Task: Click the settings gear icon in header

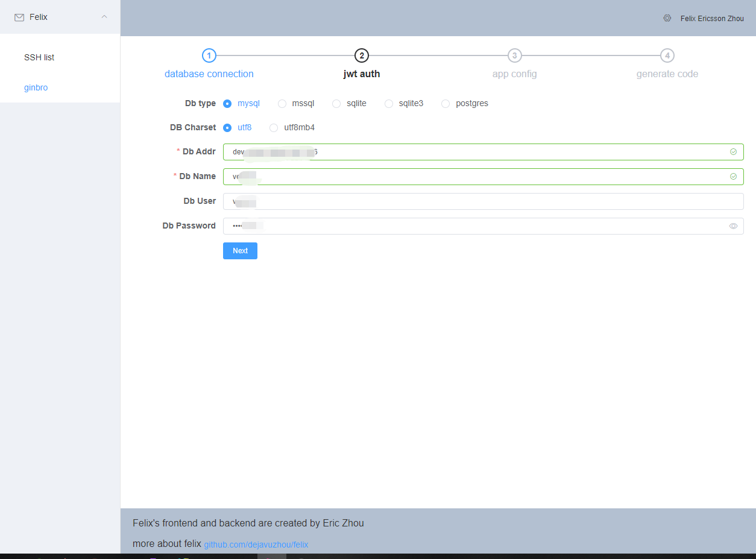Action: [667, 18]
